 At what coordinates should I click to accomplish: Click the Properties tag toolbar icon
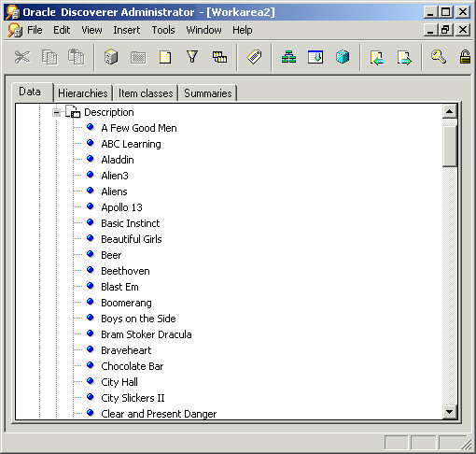[254, 57]
